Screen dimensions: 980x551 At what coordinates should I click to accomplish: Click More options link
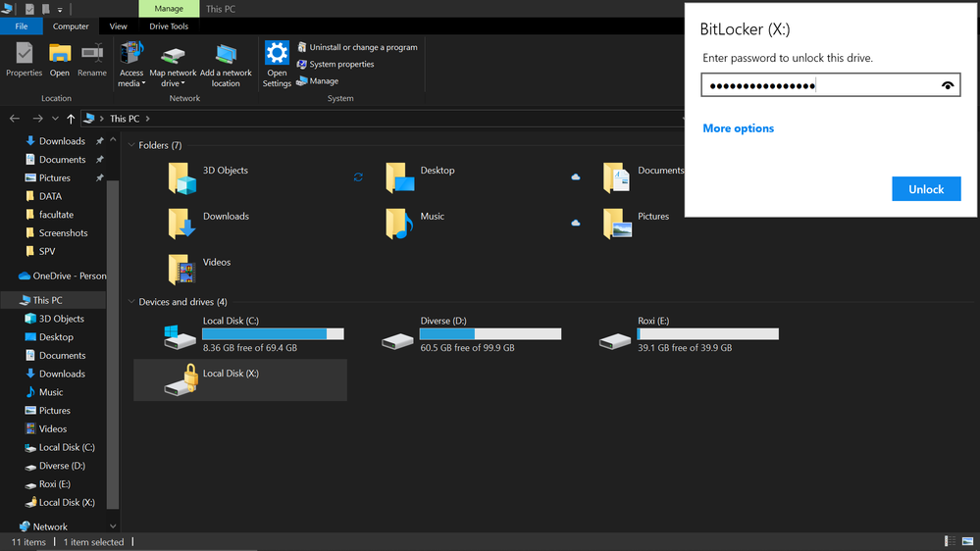[738, 128]
